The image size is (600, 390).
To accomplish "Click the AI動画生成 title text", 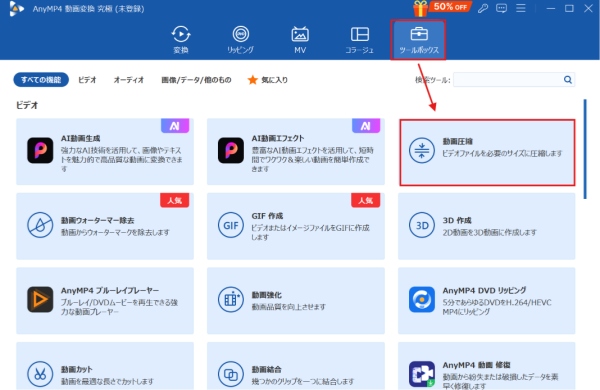I will pos(80,138).
